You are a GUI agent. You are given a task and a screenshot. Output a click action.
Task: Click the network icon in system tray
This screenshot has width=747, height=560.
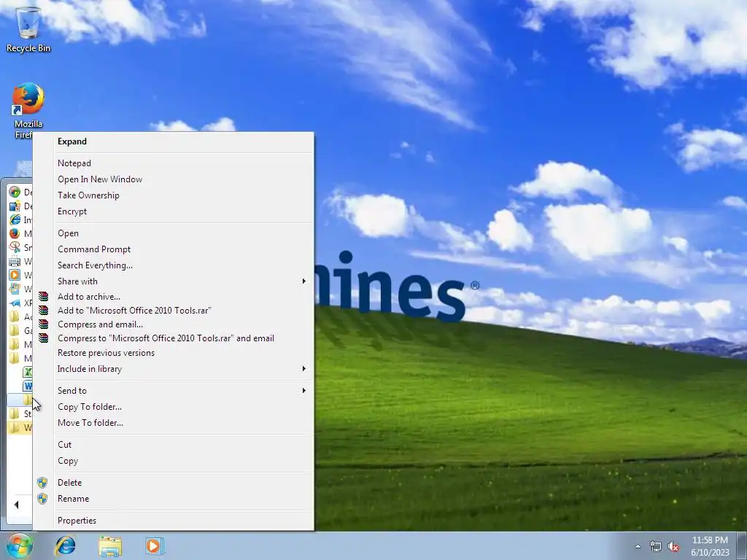[x=656, y=547]
